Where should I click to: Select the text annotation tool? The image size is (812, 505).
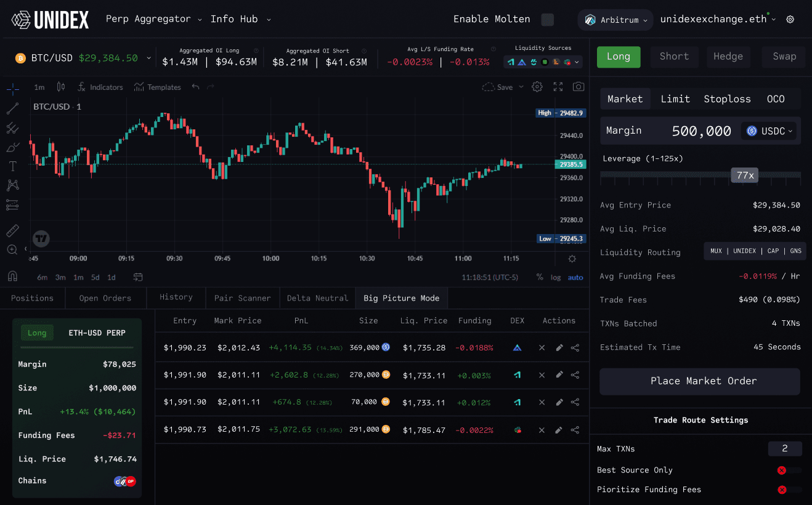pos(12,166)
